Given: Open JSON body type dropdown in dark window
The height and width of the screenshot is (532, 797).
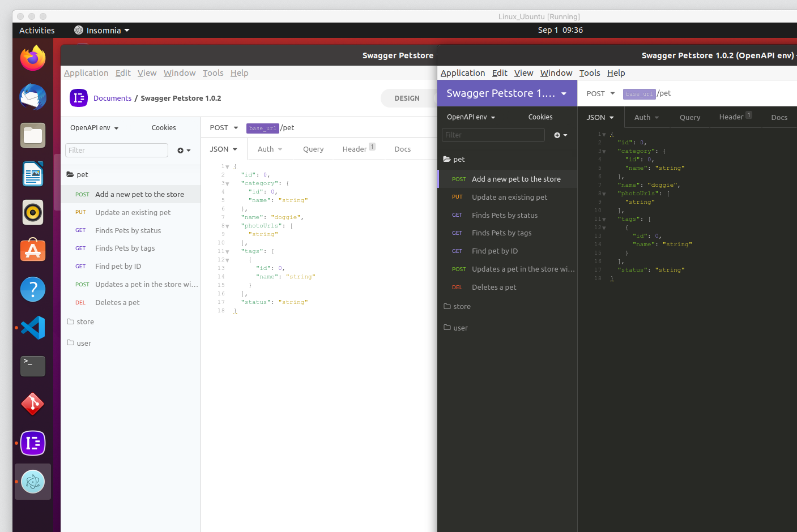Looking at the screenshot, I should click(600, 118).
